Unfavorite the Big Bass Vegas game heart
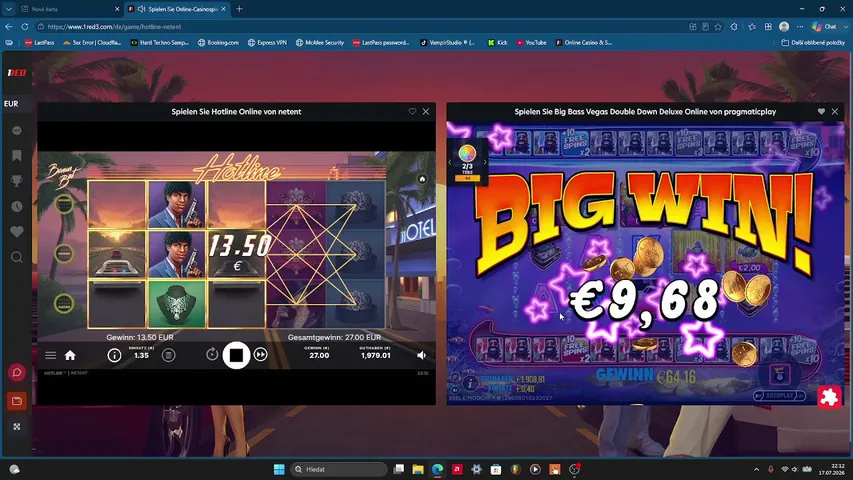 pyautogui.click(x=821, y=111)
